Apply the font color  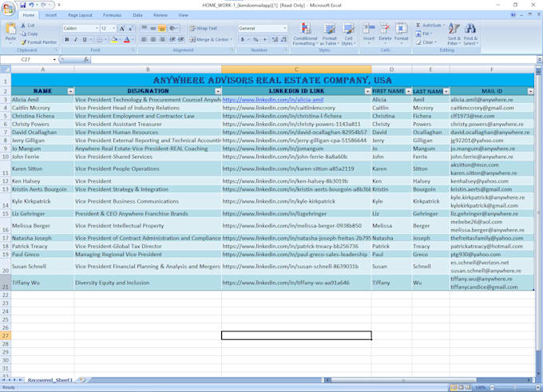point(127,40)
